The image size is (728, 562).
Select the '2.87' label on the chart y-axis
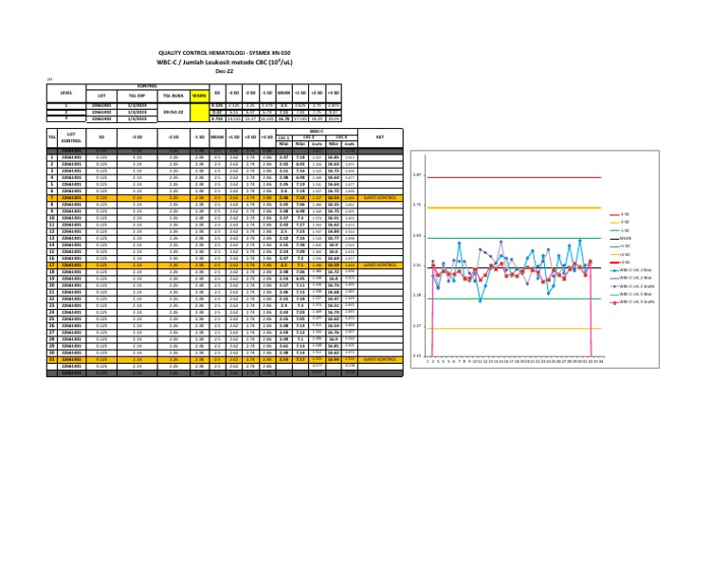tap(417, 175)
